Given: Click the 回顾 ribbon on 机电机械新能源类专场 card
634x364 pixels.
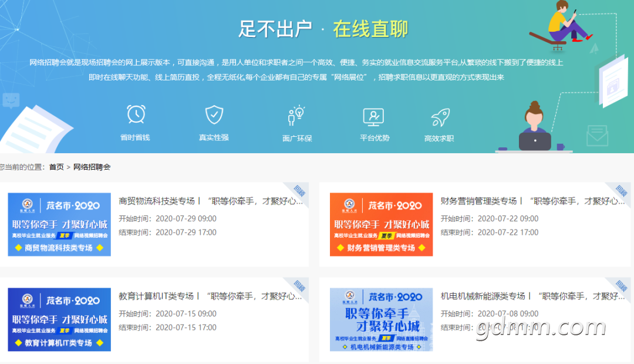Looking at the screenshot, I should [621, 286].
